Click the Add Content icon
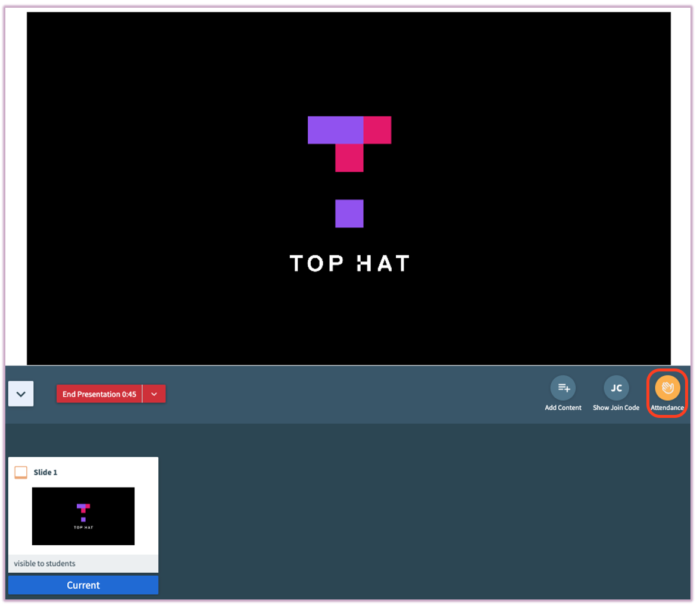700x606 pixels. [562, 388]
